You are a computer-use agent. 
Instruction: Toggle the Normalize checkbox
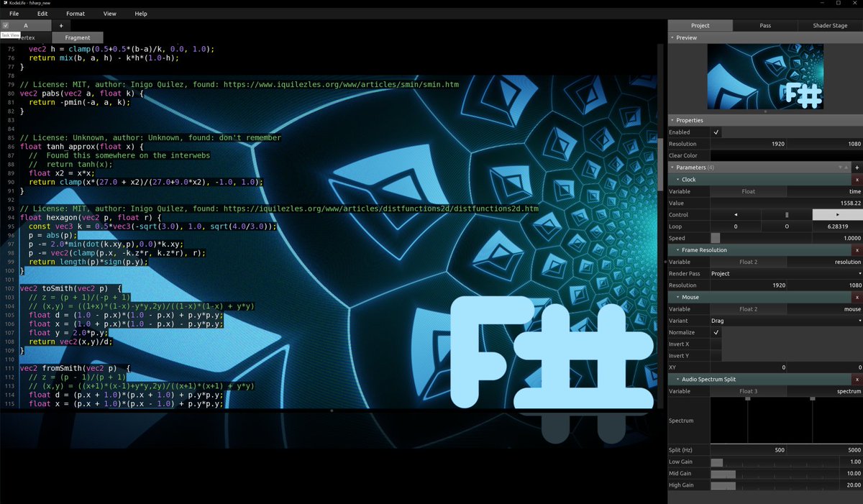pos(716,332)
